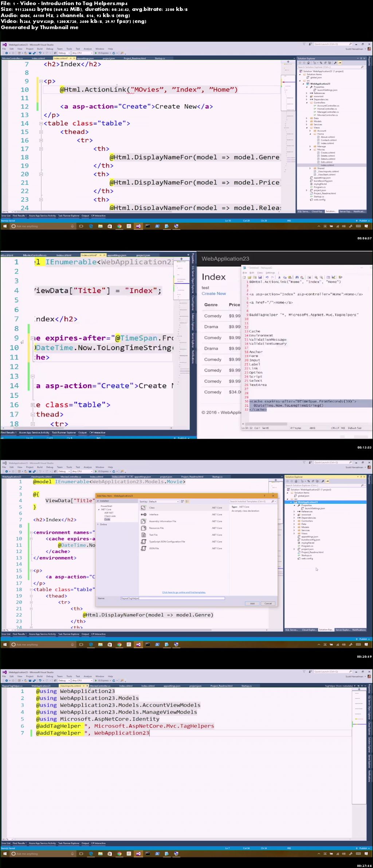
Task: Click the Search Installed Templates magnifier icon
Action: [273, 501]
